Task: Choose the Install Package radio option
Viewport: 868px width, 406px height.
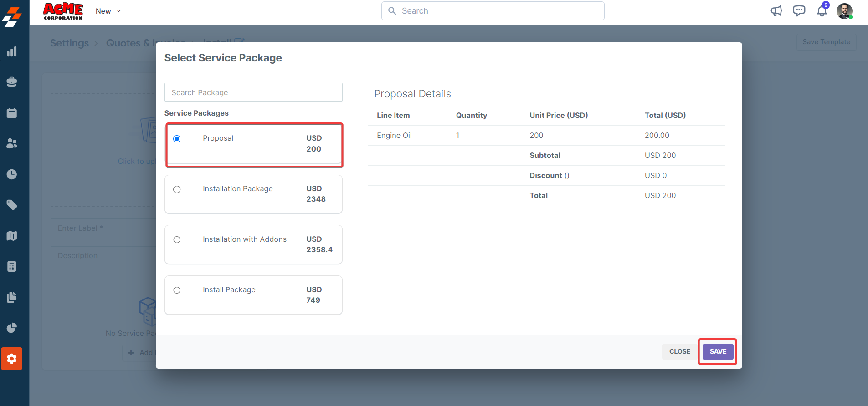Action: [x=177, y=290]
